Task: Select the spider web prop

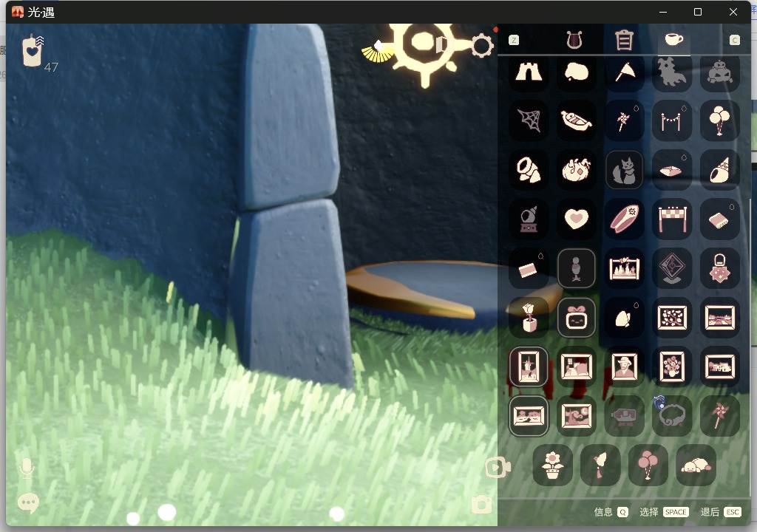Action: click(529, 120)
